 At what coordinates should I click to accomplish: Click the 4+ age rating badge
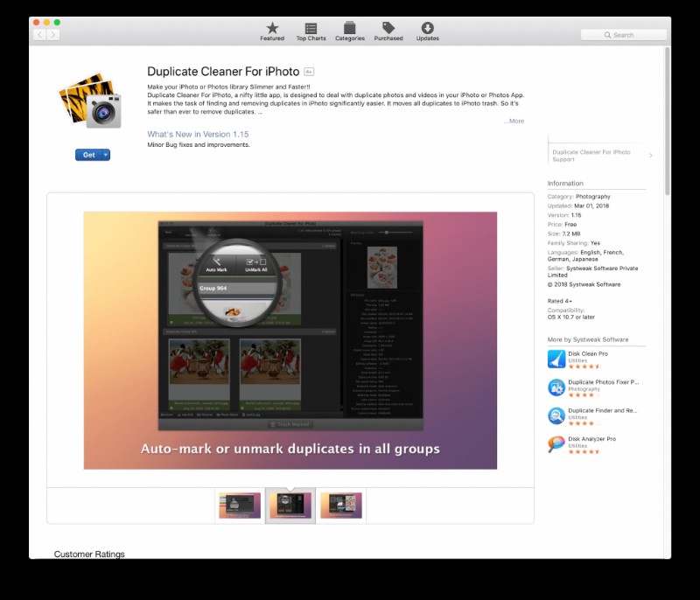[x=309, y=72]
